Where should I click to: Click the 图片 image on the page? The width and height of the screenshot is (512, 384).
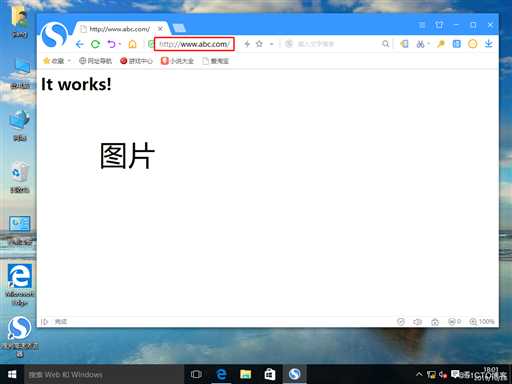127,156
